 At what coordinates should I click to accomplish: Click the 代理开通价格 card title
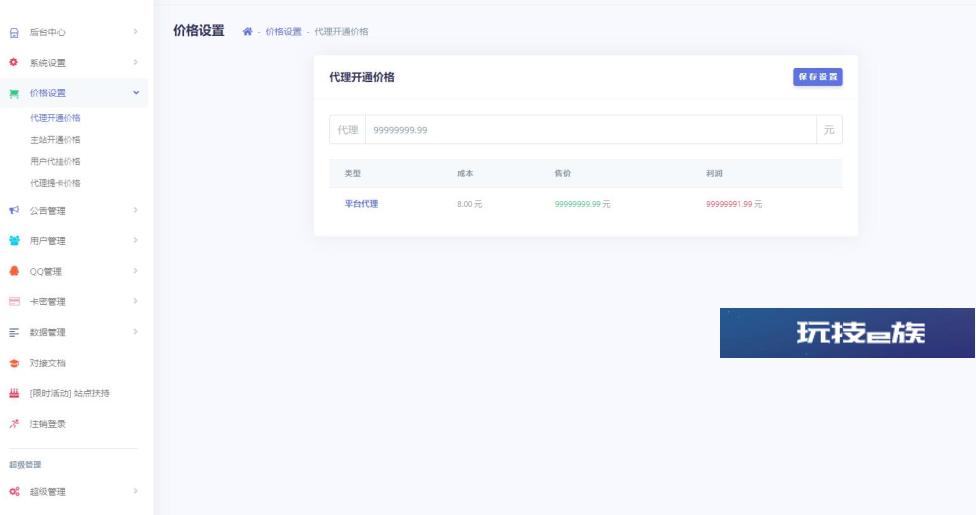362,77
